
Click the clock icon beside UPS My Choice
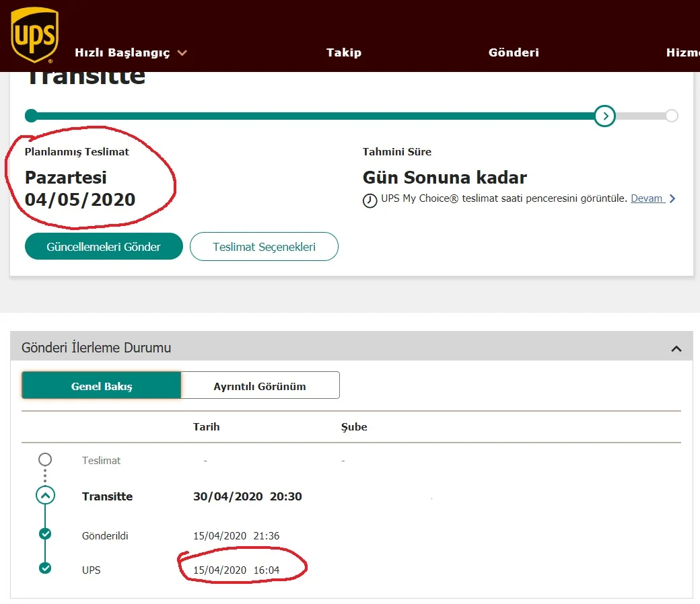click(370, 200)
